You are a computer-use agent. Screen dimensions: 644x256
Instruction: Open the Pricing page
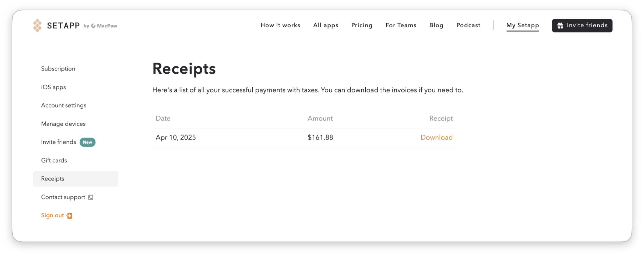point(362,25)
